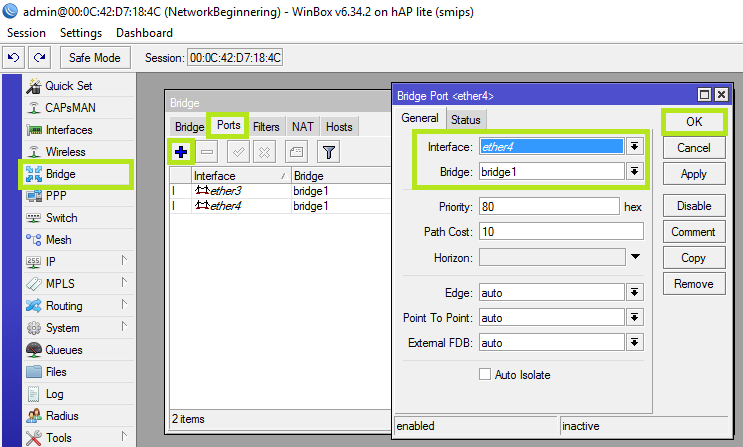This screenshot has height=447, width=743.
Task: Click the filter funnel icon in Bridge window
Action: coord(328,152)
